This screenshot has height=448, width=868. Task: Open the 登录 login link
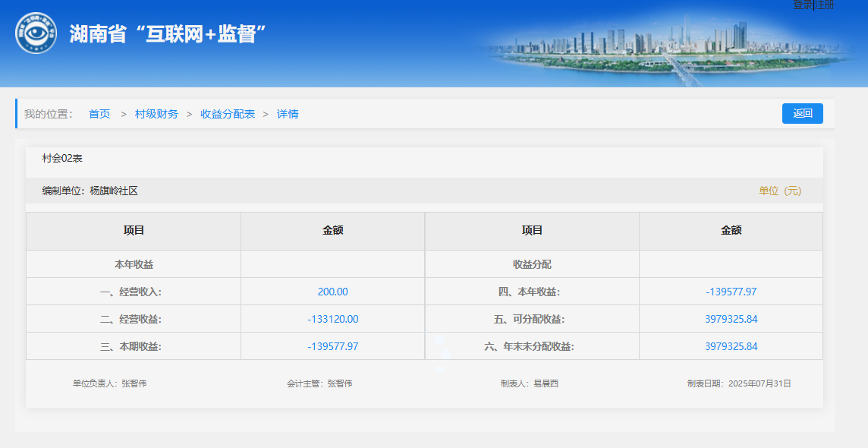(x=803, y=5)
